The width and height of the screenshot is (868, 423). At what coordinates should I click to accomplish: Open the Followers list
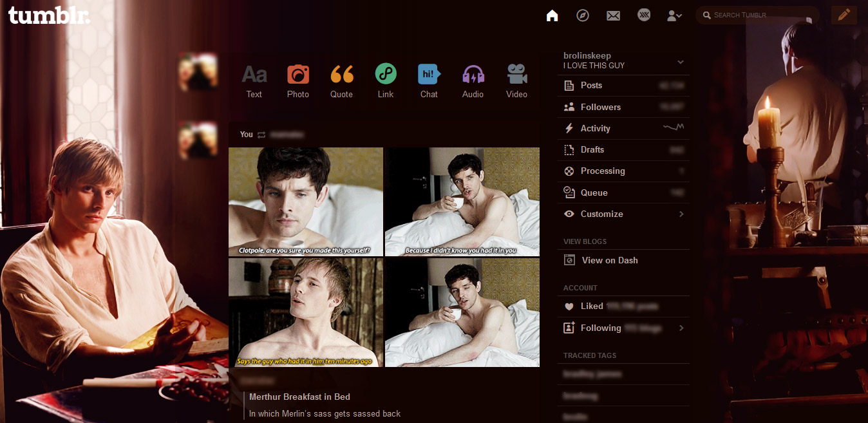(623, 107)
